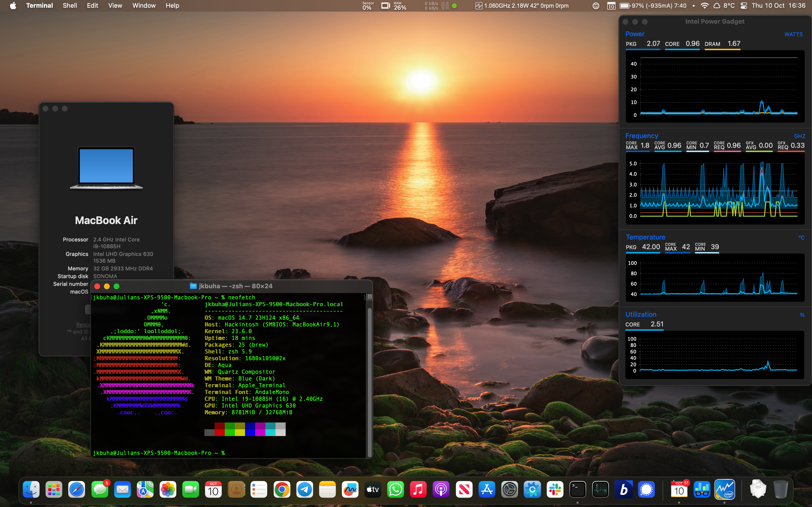Click the Terminal split pane icon
This screenshot has width=812, height=507.
tap(370, 297)
